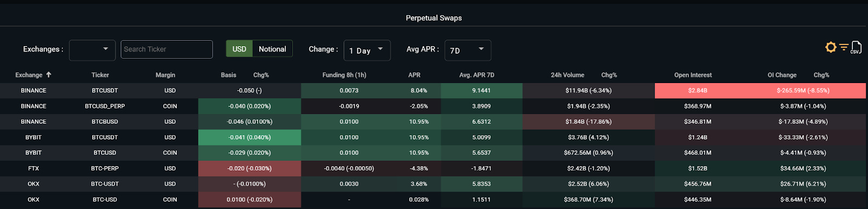Image resolution: width=868 pixels, height=209 pixels.
Task: Select the FTX BTC-PERP row
Action: (x=434, y=168)
